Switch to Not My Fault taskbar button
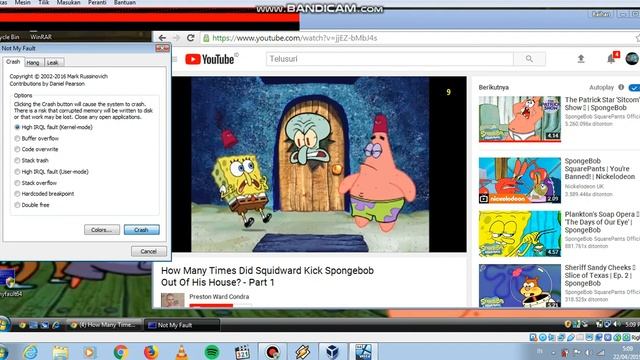The height and width of the screenshot is (360, 640). point(182,325)
